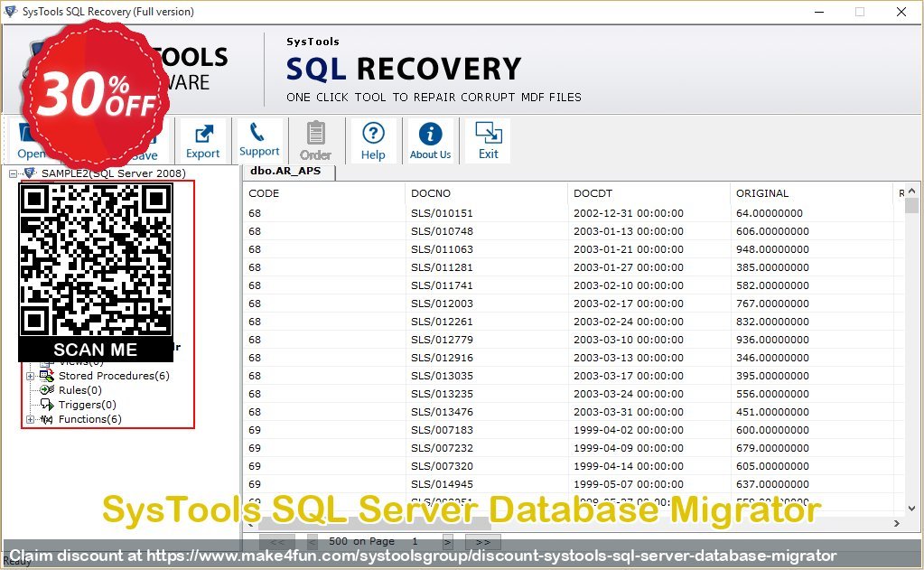This screenshot has width=924, height=570.
Task: Select cell SLS/014945
Action: (442, 484)
